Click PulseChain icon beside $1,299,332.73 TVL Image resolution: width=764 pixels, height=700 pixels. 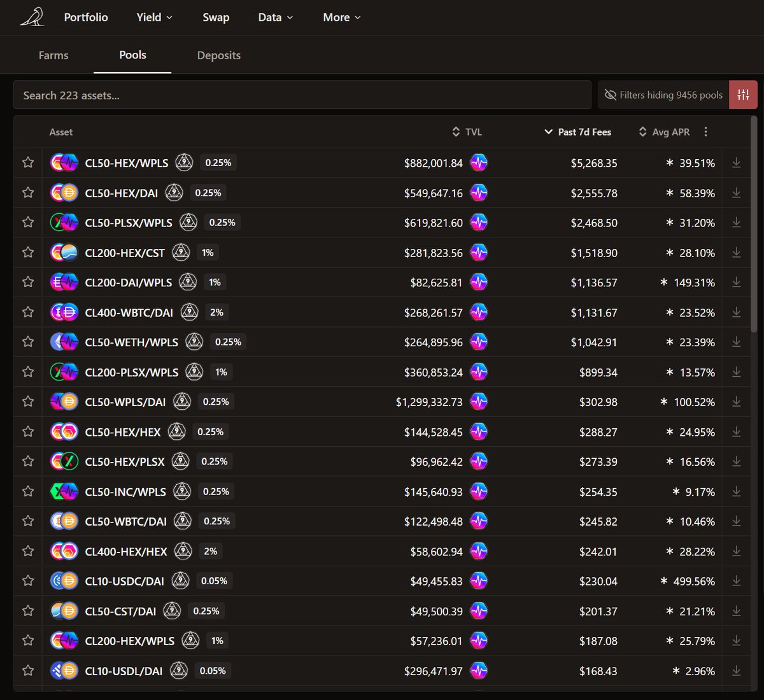pos(479,402)
